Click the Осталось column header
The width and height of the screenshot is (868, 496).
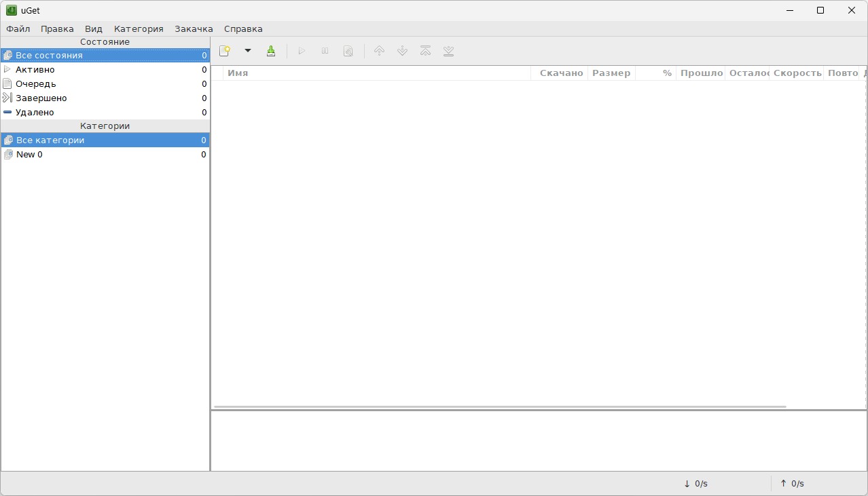[748, 73]
